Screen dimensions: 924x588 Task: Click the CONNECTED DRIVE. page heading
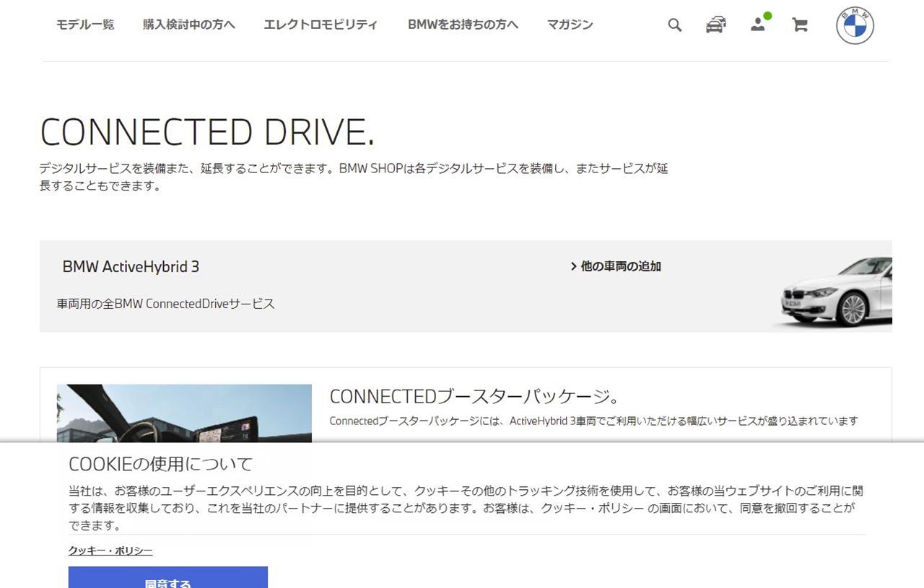[x=207, y=132]
